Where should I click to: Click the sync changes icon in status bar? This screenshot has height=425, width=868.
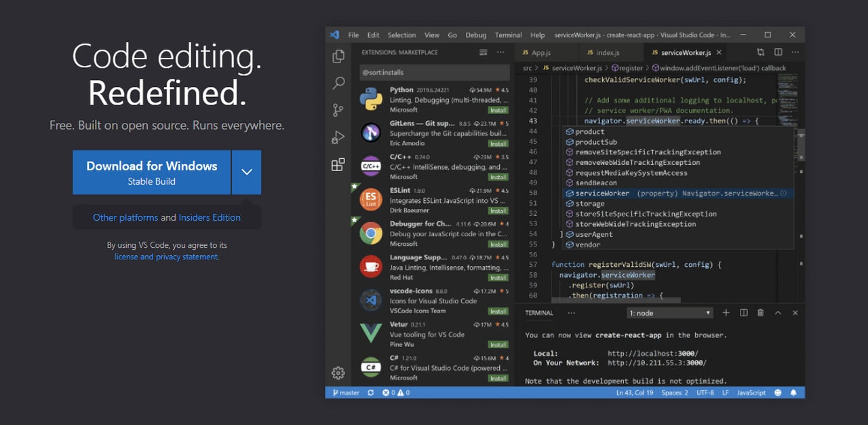point(371,392)
